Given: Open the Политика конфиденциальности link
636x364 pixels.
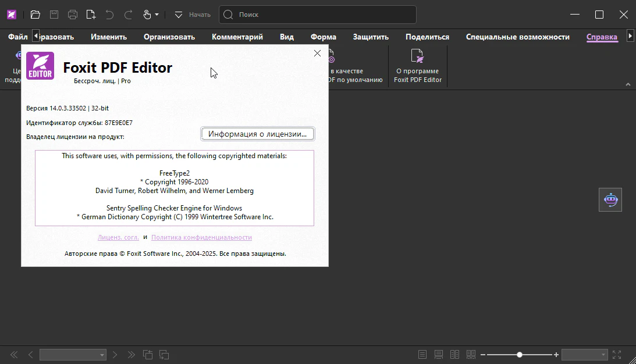Looking at the screenshot, I should (201, 237).
